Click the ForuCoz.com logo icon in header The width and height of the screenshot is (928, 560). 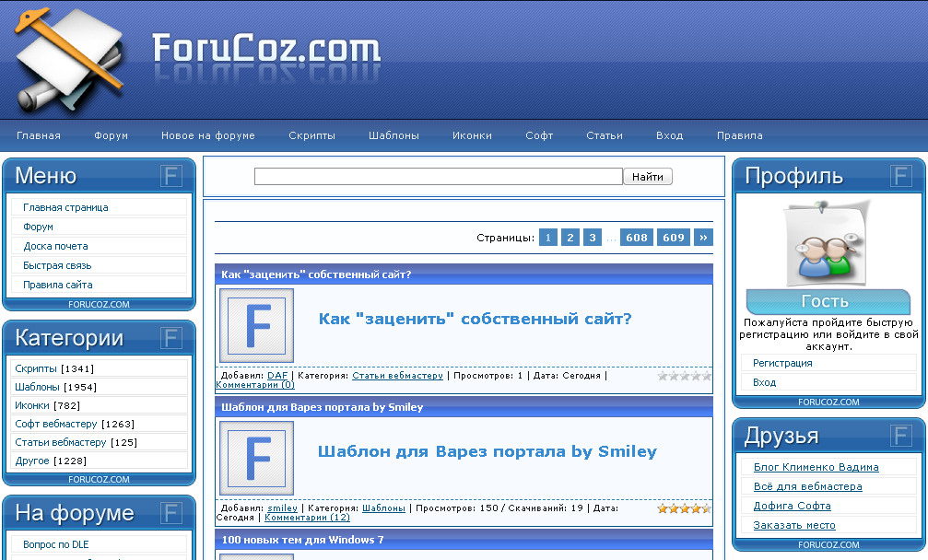[70, 59]
